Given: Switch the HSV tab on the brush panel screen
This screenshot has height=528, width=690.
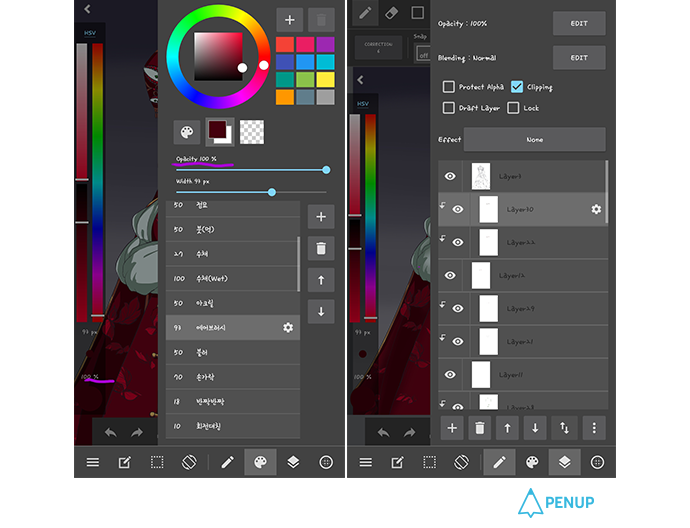Looking at the screenshot, I should [x=90, y=33].
